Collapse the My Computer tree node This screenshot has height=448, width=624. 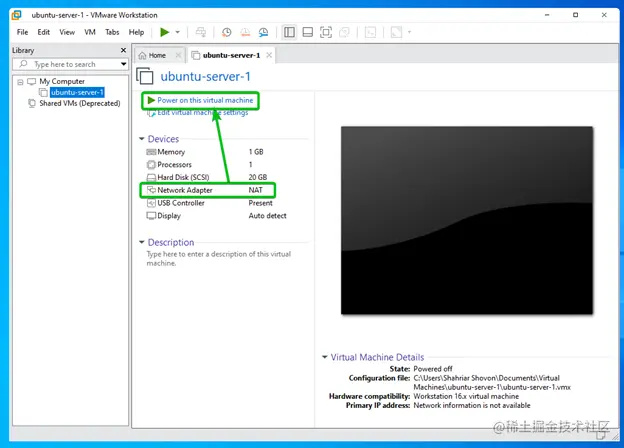click(x=20, y=82)
